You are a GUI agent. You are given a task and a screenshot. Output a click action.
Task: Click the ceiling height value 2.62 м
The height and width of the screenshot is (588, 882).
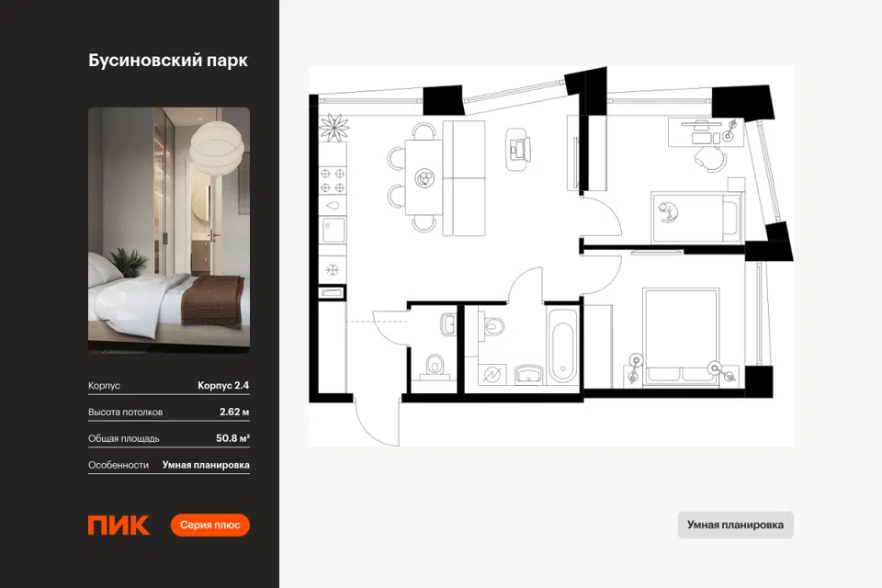pyautogui.click(x=234, y=412)
